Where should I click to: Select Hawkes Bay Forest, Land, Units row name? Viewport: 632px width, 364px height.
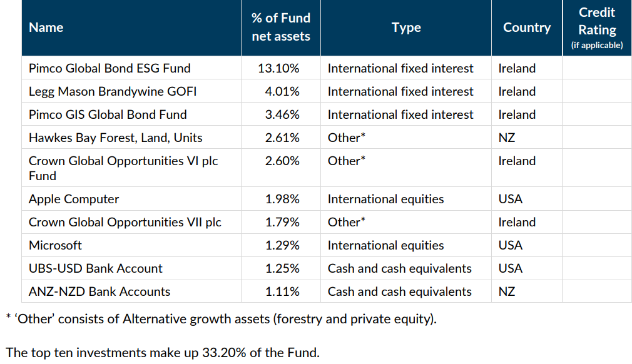pos(116,138)
